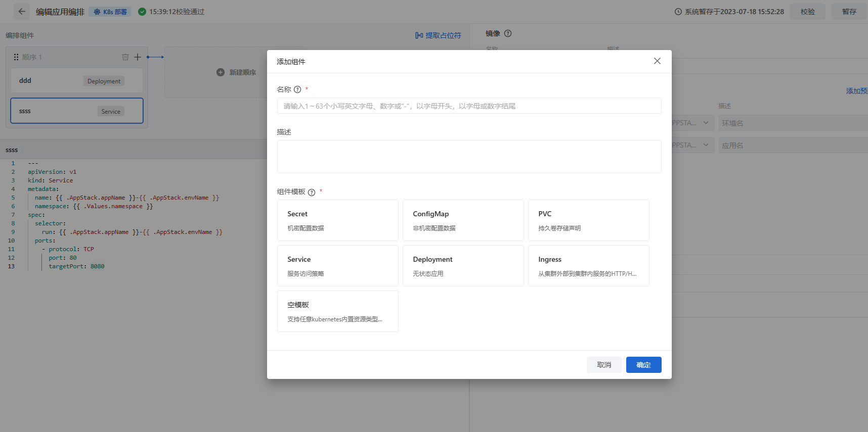Image resolution: width=868 pixels, height=432 pixels.
Task: Focus the 描述 text area
Action: point(469,157)
